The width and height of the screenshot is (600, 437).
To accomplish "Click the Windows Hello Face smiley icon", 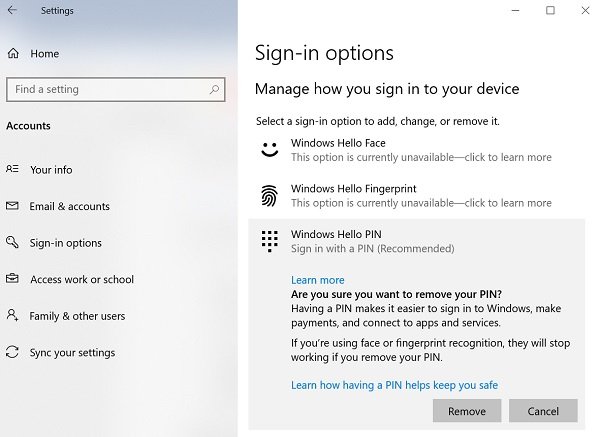I will pyautogui.click(x=268, y=150).
